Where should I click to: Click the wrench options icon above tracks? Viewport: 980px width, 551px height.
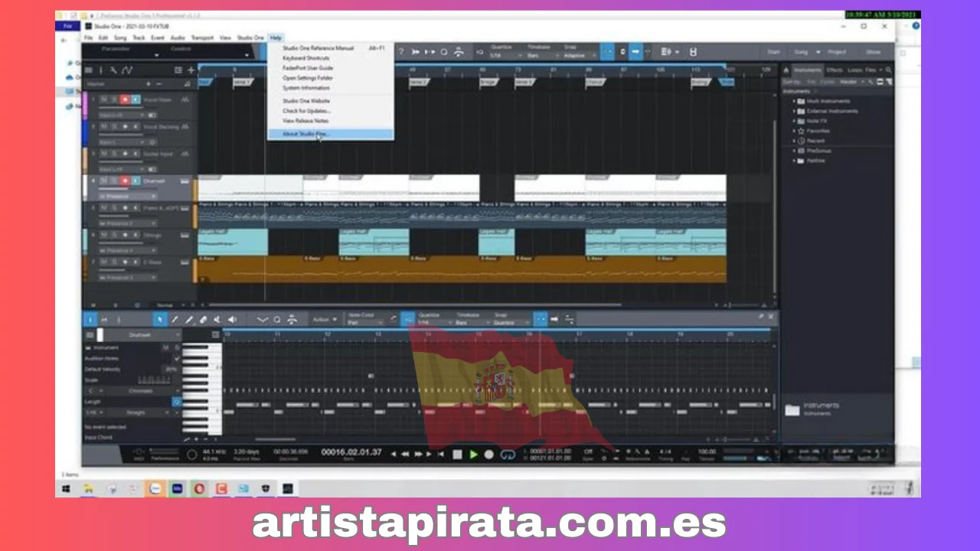click(113, 70)
